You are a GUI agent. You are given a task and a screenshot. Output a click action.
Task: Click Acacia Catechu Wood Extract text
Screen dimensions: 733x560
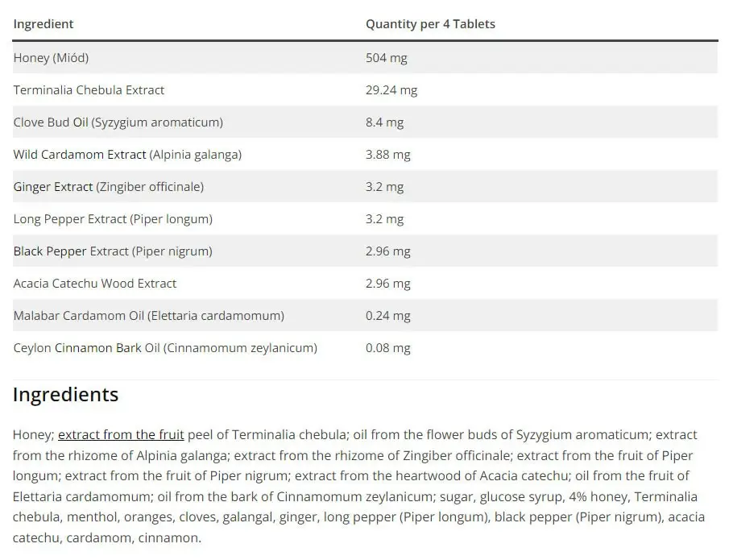click(95, 284)
